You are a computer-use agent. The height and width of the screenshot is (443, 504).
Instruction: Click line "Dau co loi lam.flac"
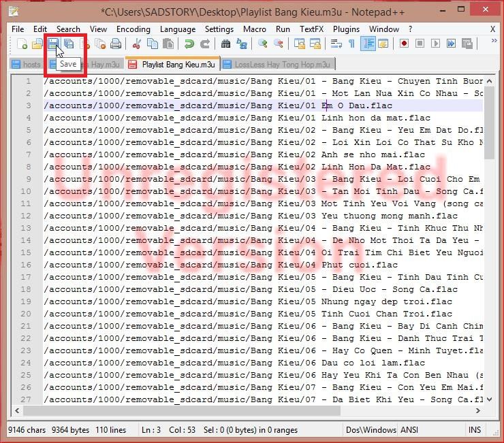pyautogui.click(x=263, y=363)
